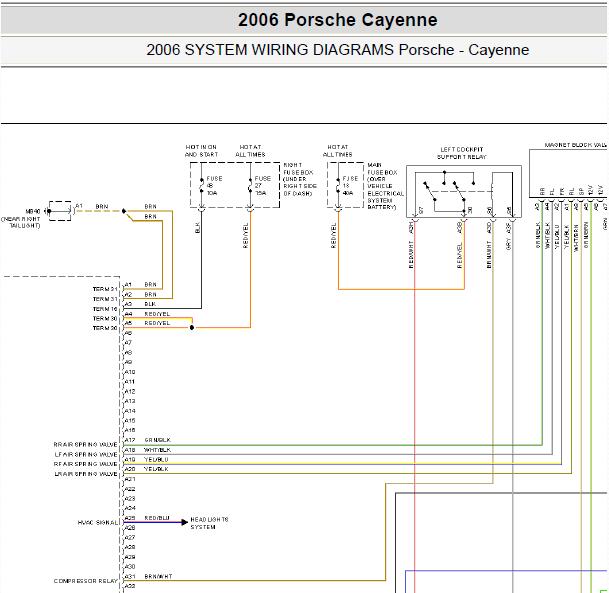This screenshot has width=609, height=593.
Task: Click vertical "RED/WHT" label under the relay
Action: click(x=411, y=254)
